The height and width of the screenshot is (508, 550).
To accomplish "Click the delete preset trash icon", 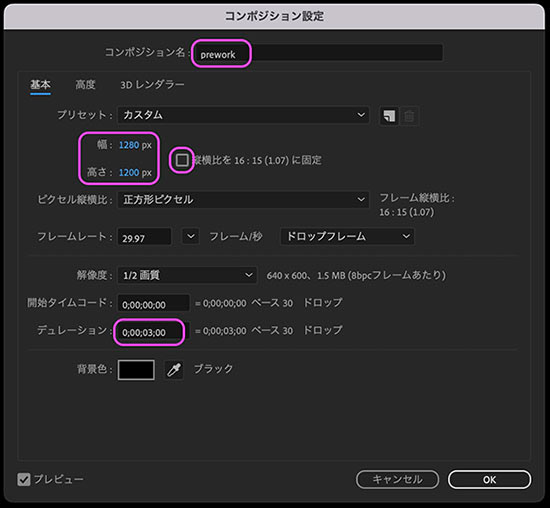I will pyautogui.click(x=409, y=116).
